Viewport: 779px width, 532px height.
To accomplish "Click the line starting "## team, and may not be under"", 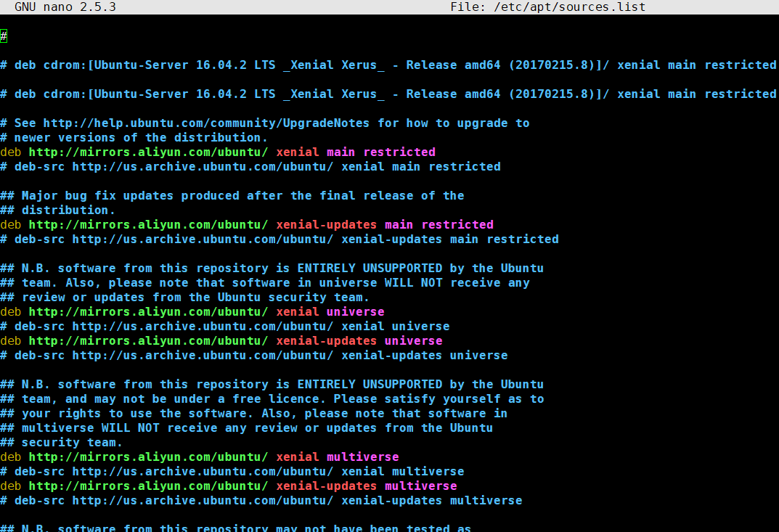I will [x=272, y=399].
